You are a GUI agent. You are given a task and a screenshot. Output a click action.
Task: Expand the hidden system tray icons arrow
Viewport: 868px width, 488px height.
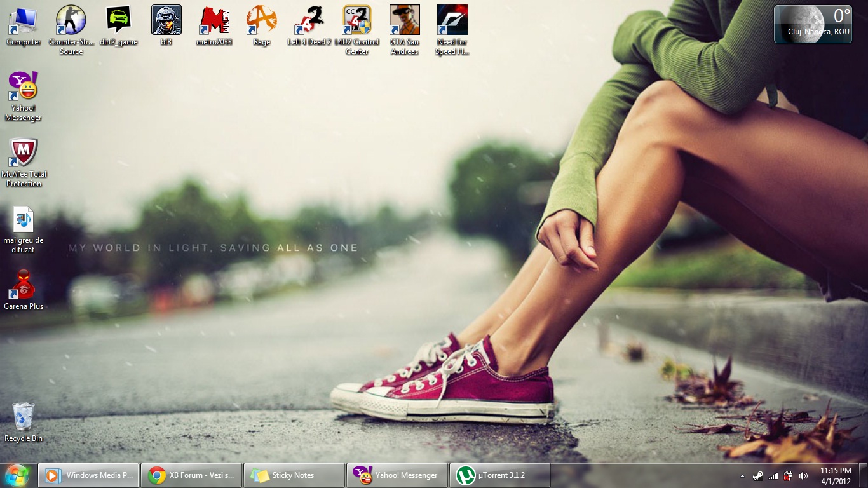coord(742,476)
